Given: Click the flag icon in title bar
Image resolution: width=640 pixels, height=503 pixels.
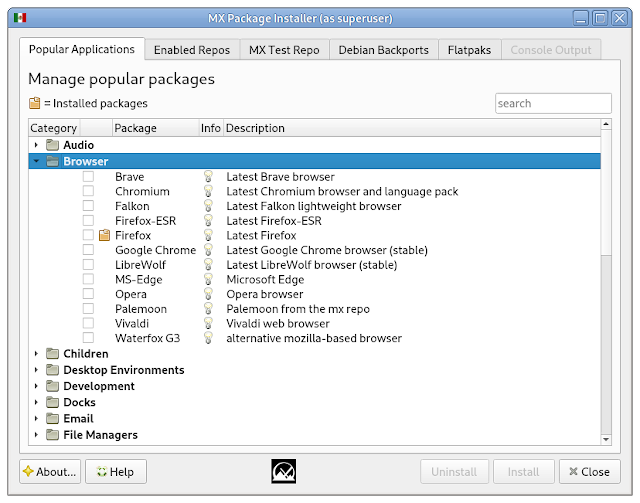Looking at the screenshot, I should point(20,18).
